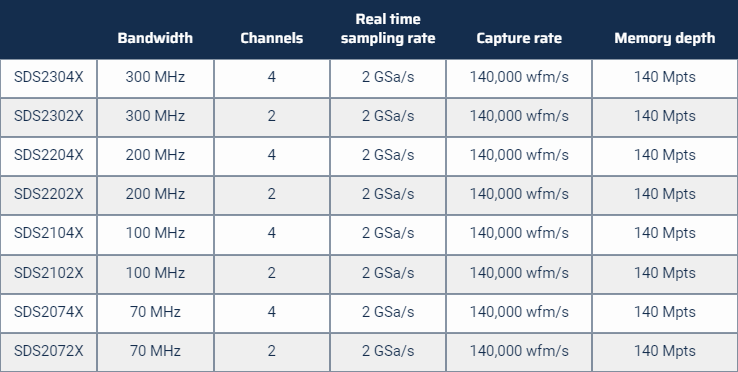The width and height of the screenshot is (738, 372).
Task: Click the 100 MHz cell in SDS2102X row
Action: (x=155, y=273)
